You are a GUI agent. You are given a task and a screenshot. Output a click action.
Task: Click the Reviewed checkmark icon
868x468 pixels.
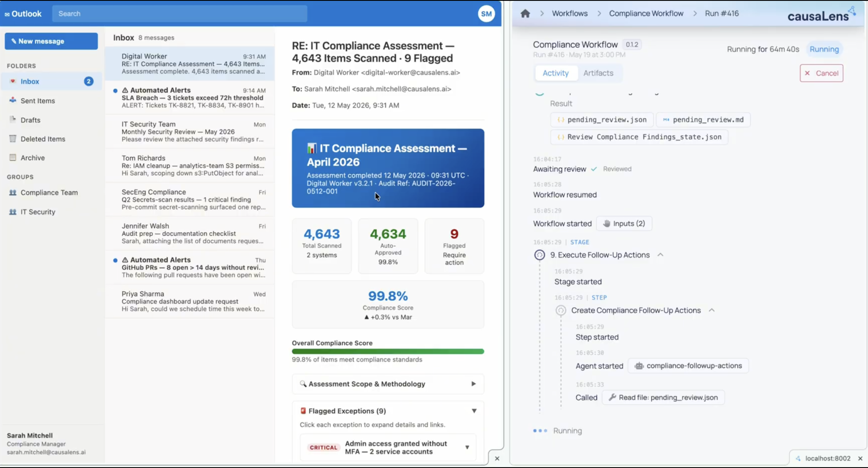[x=594, y=169]
